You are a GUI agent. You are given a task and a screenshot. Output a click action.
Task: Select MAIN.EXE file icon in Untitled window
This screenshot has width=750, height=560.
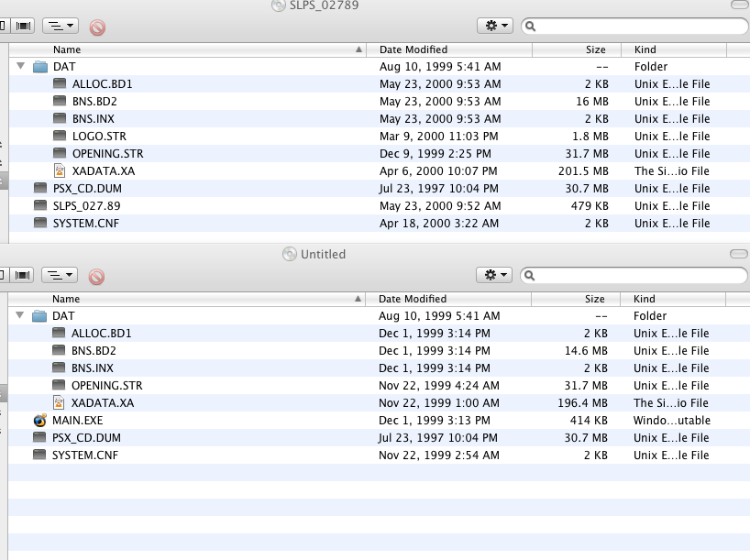[x=40, y=421]
